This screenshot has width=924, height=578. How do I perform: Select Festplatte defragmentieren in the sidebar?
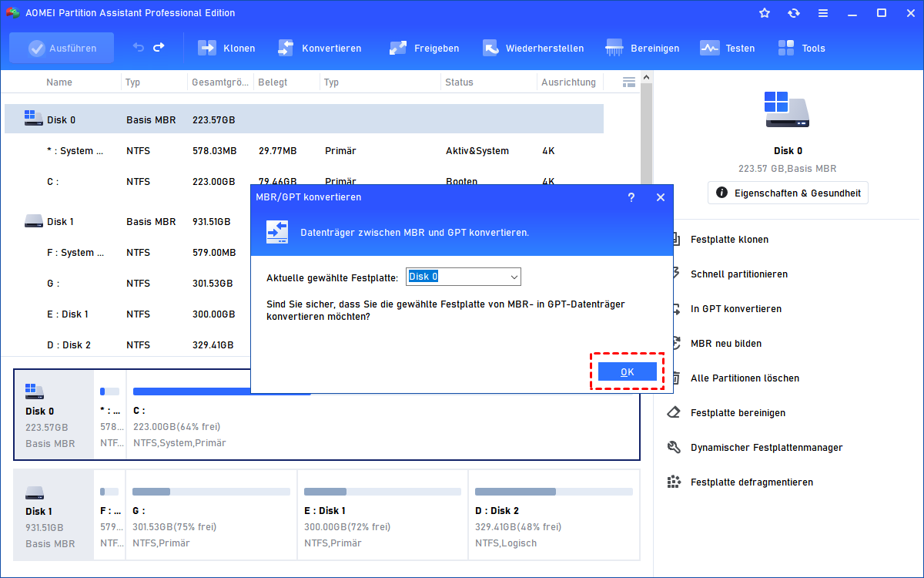click(751, 482)
